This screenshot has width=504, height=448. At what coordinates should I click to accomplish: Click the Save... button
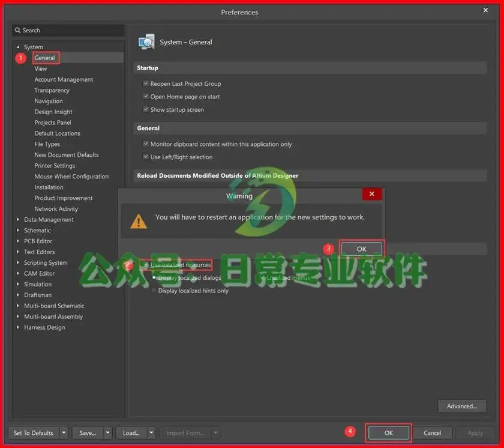click(x=88, y=433)
